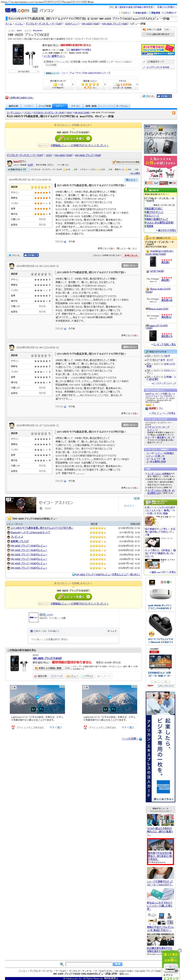This screenshot has height=980, width=182.
Task: Click ランキングを詳しく見る link
Action: tap(164, 344)
